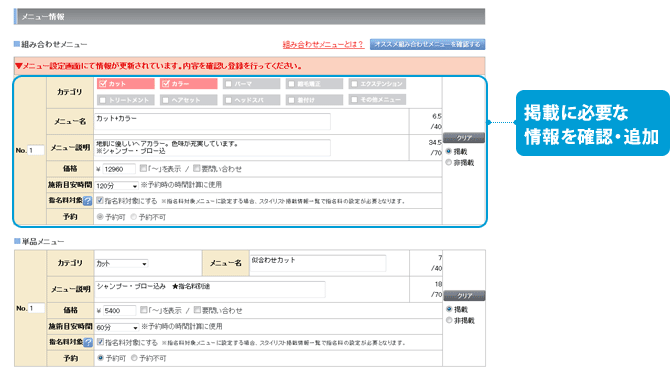Select 予約可 radio in 単品メニュー
The height and width of the screenshot is (385, 670).
(x=100, y=358)
